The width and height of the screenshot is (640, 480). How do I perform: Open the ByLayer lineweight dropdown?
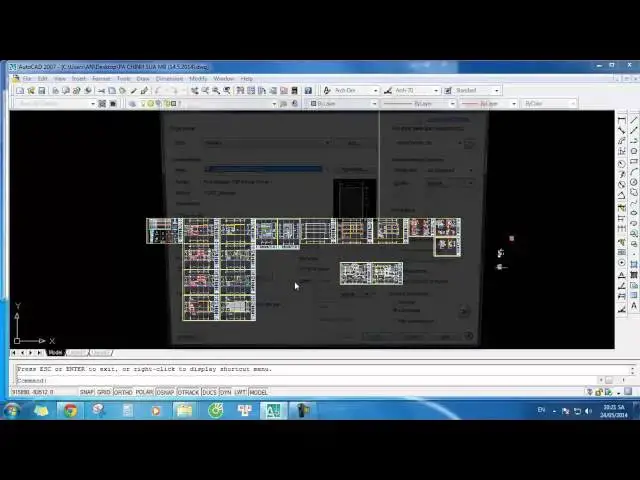pyautogui.click(x=513, y=104)
